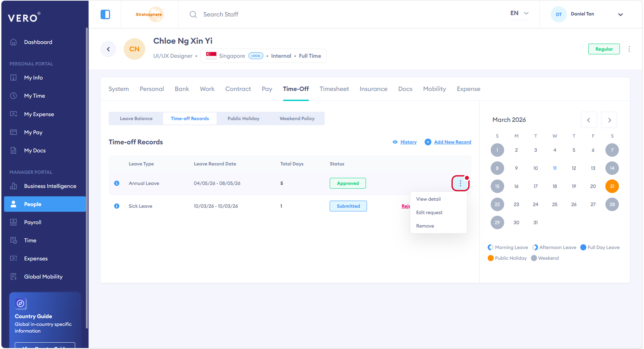Choose Remove in the context menu
Viewport: 644px width, 349px height.
[x=425, y=226]
